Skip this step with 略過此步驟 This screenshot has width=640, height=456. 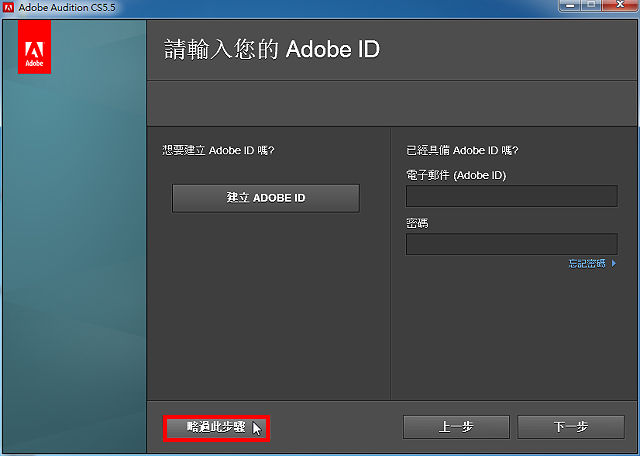[216, 428]
